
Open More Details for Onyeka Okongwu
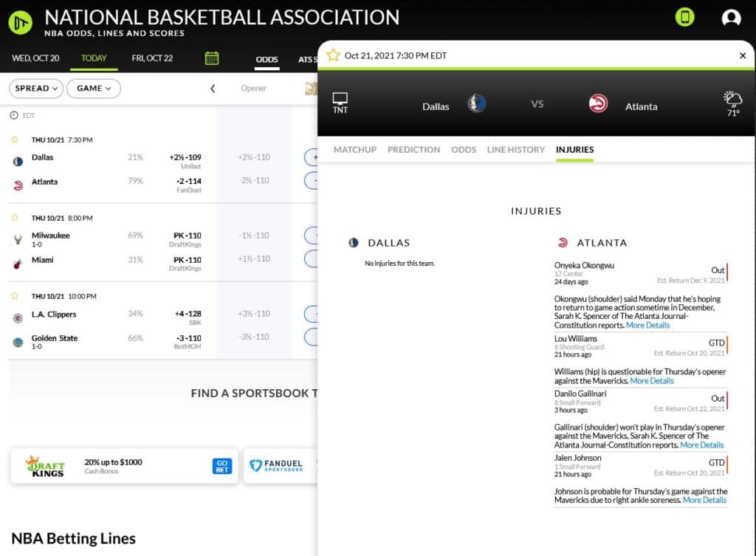(x=647, y=325)
